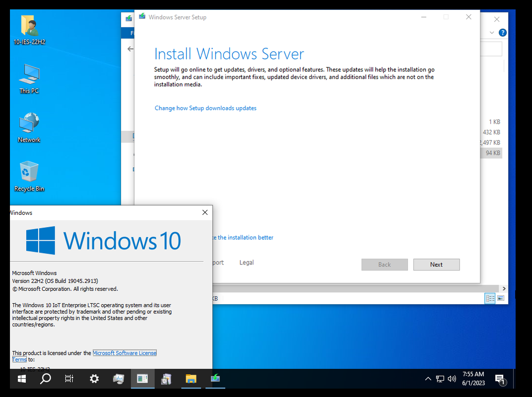Screen dimensions: 532x397
Task: Switch to the About Windows taskbar icon
Action: 142,379
